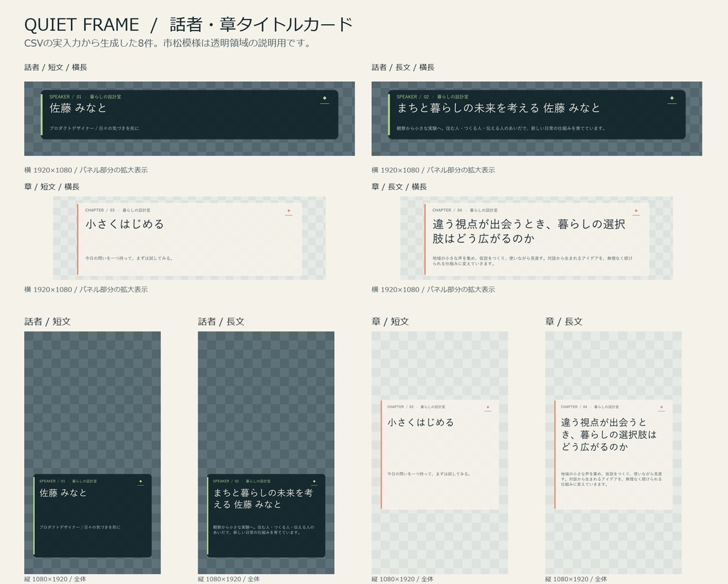Click the diamond icon in the portrait SPEAKER / 01 card

(141, 482)
